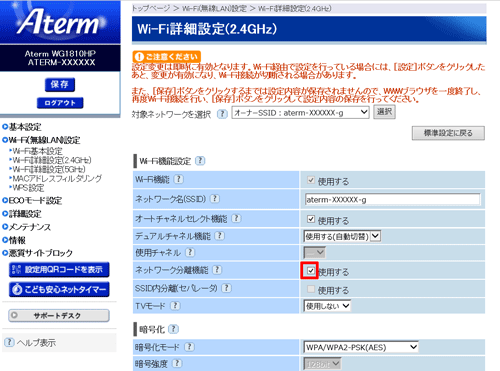Click the ネットワーク名(SSID) text field
500x371 pixels.
pyautogui.click(x=393, y=200)
